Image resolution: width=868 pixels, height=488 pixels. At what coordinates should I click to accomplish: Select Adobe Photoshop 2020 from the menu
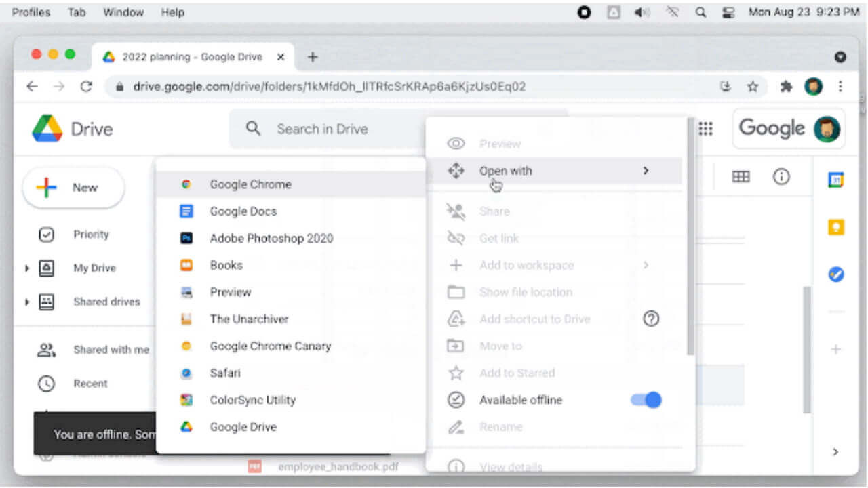pos(271,238)
